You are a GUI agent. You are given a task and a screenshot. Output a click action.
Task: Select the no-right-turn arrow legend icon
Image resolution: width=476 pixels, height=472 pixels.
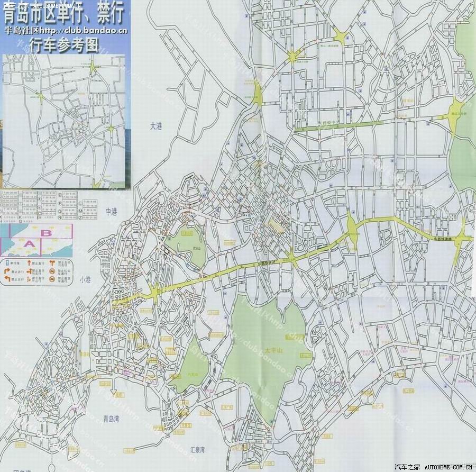pos(7,270)
